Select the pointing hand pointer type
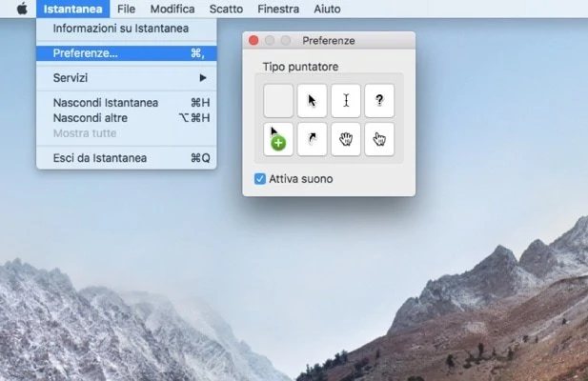 379,139
